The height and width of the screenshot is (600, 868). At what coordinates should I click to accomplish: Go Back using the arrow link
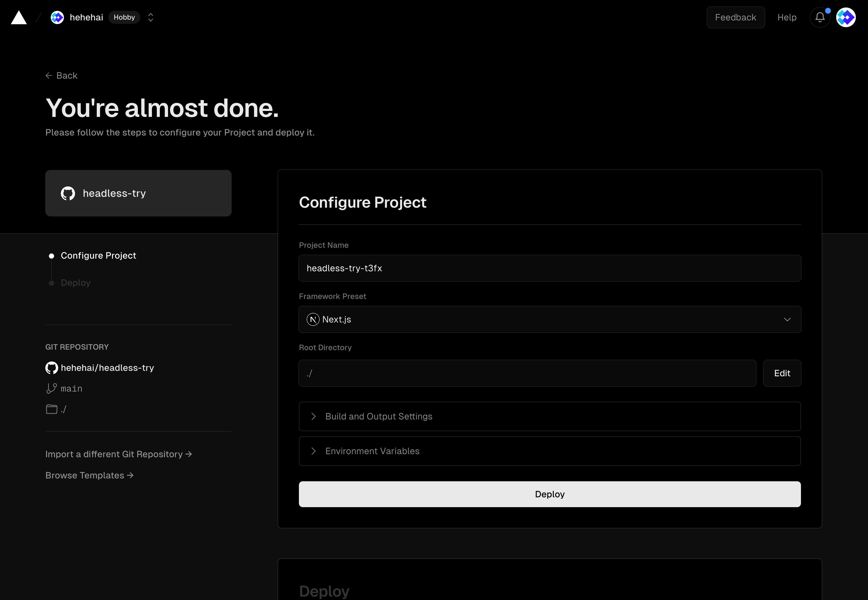tap(61, 76)
